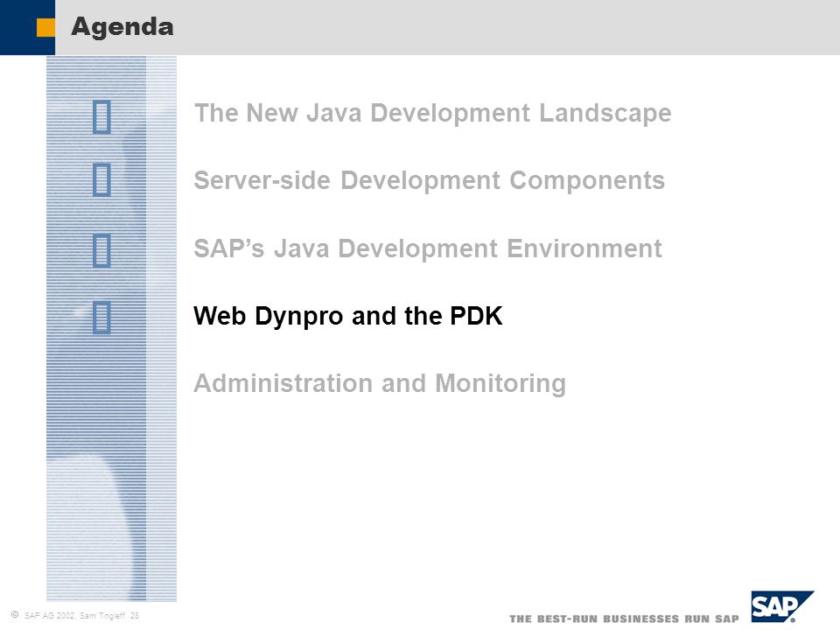The width and height of the screenshot is (840, 630).
Task: Click 'THE BEST-RUN BUSINESSES RUN SAP' tagline
Action: (x=624, y=619)
